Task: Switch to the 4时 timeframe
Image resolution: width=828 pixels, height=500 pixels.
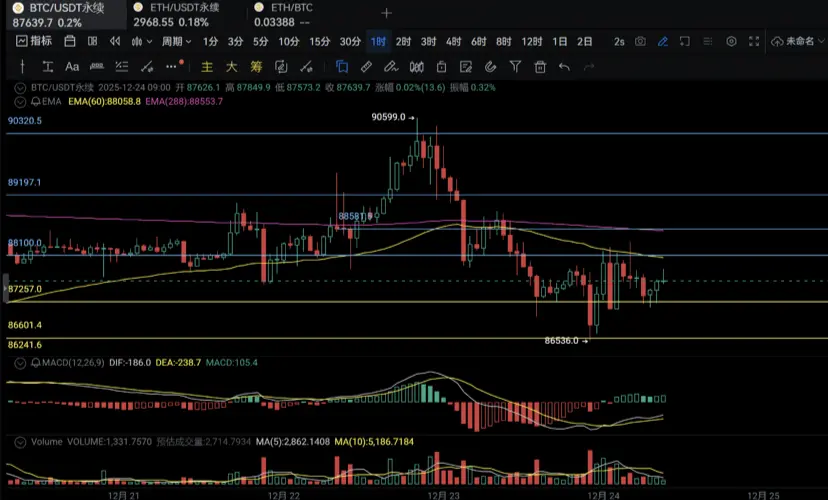Action: (453, 41)
